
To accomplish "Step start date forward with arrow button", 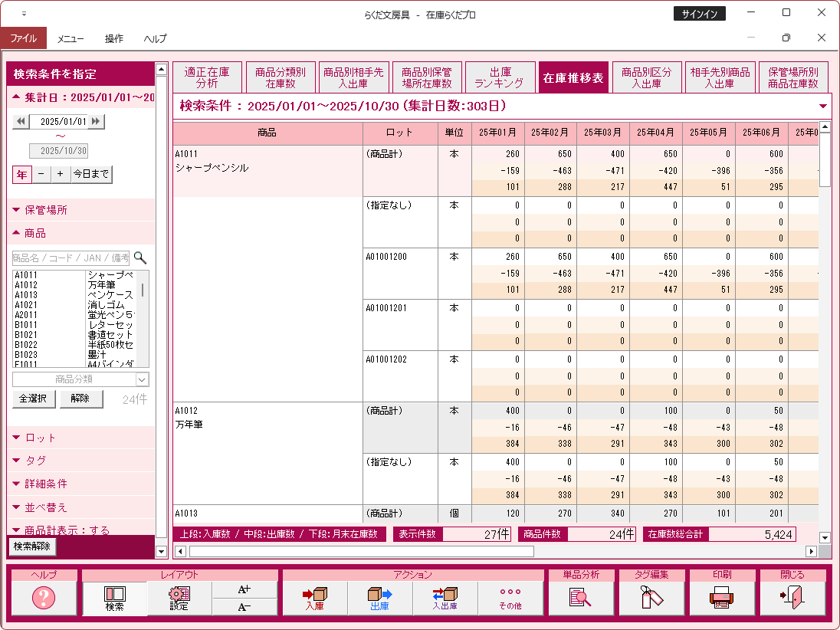I will pos(97,122).
